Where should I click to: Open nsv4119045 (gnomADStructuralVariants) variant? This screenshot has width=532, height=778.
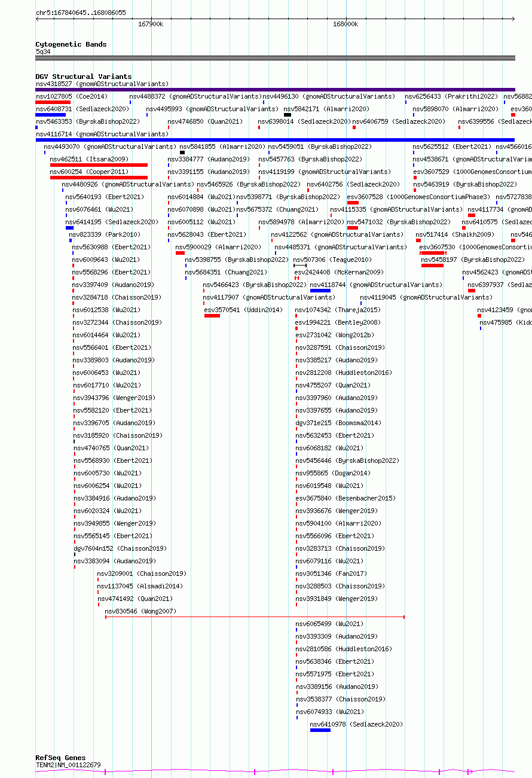coord(426,297)
